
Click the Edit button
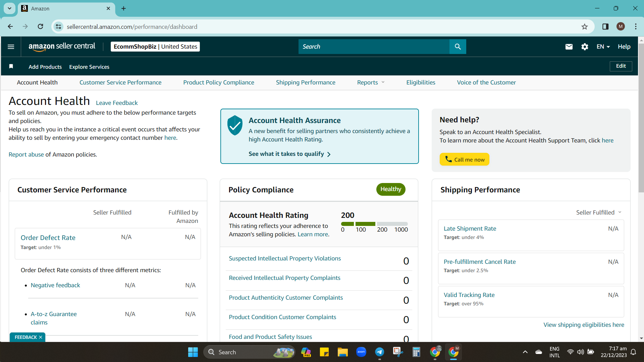[621, 66]
